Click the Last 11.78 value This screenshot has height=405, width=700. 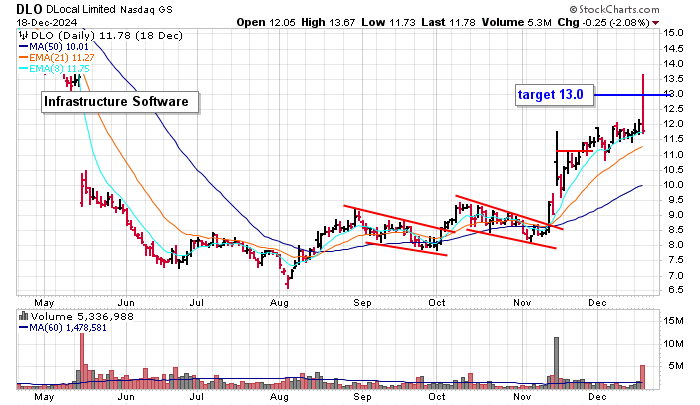[x=449, y=22]
